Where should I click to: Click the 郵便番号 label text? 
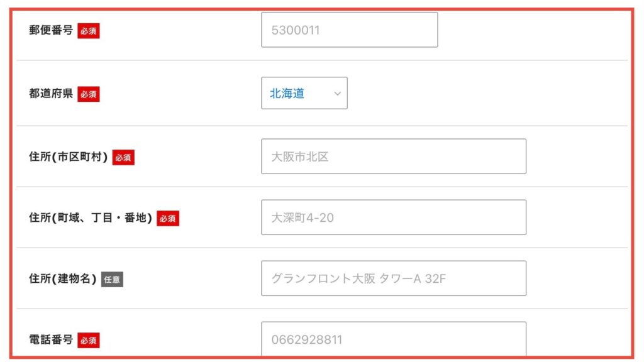[x=51, y=30]
